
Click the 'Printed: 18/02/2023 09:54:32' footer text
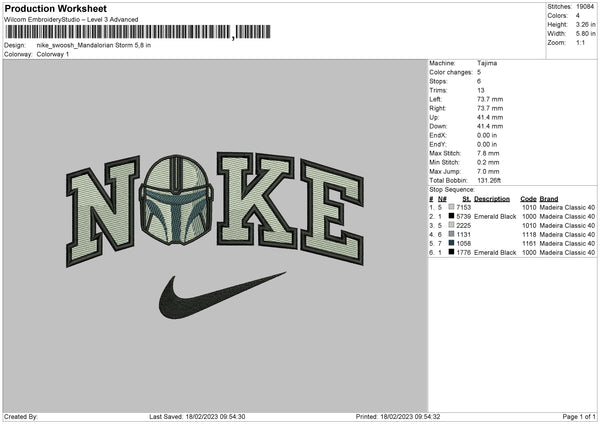tap(398, 417)
